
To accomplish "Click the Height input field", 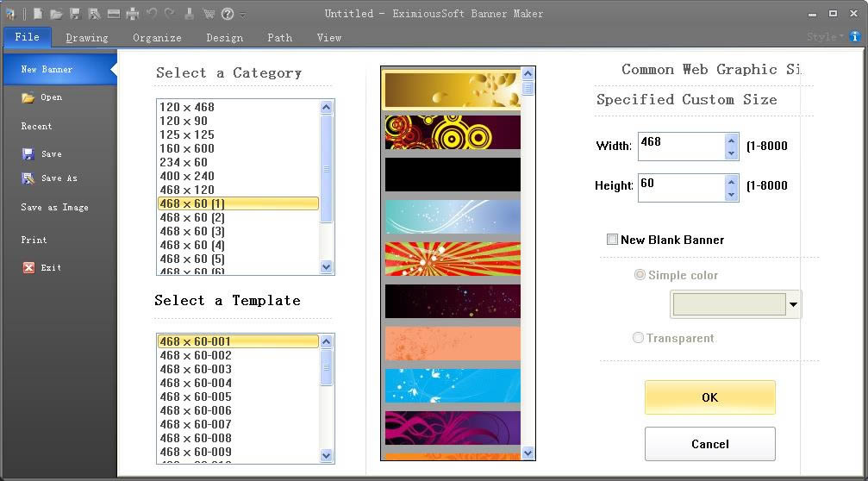I will pyautogui.click(x=682, y=188).
